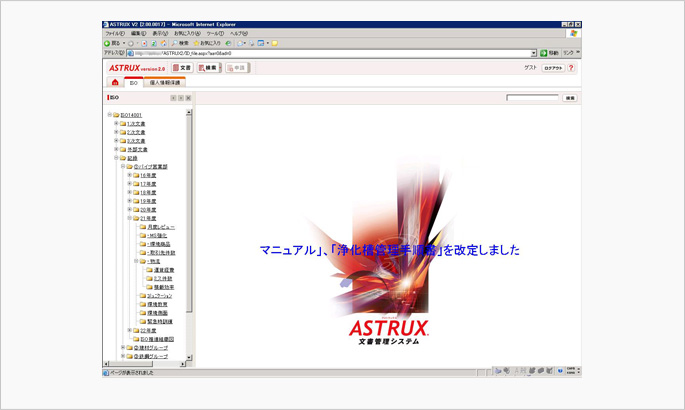Click the browser Home icon in the IE toolbar
This screenshot has height=410, width=685.
point(163,43)
